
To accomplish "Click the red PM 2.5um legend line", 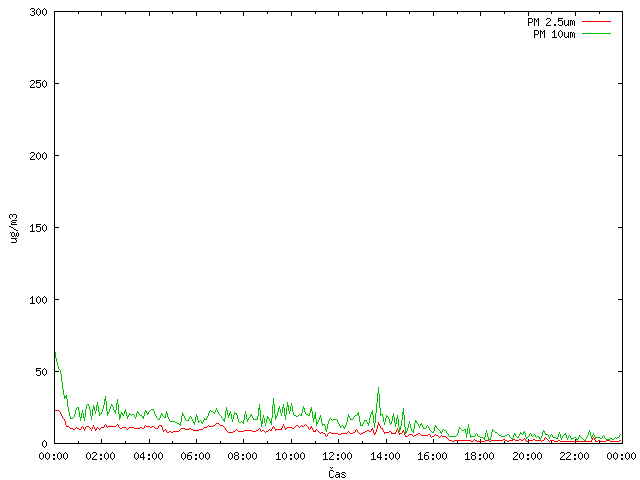I will point(596,22).
